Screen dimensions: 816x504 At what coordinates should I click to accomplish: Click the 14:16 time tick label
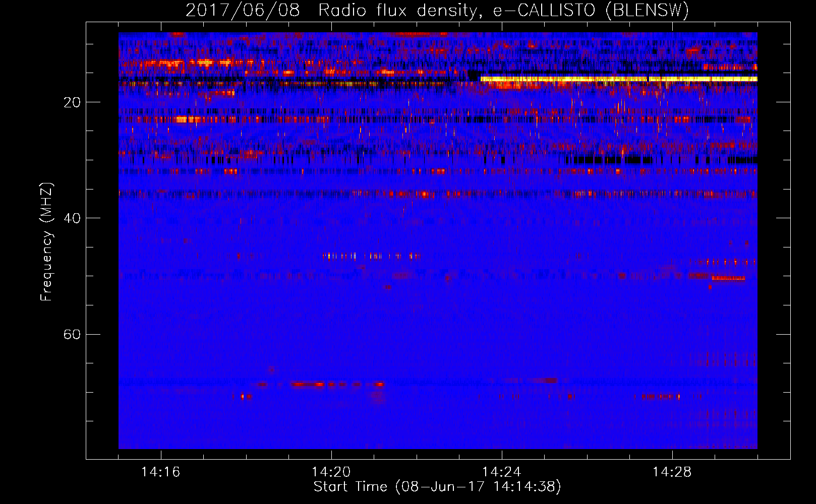coord(161,472)
